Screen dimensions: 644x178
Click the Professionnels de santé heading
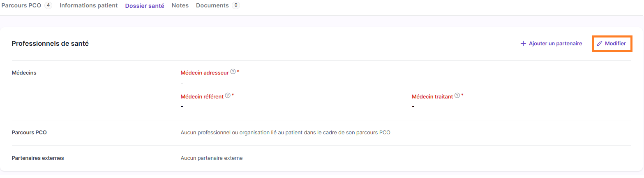pyautogui.click(x=50, y=43)
